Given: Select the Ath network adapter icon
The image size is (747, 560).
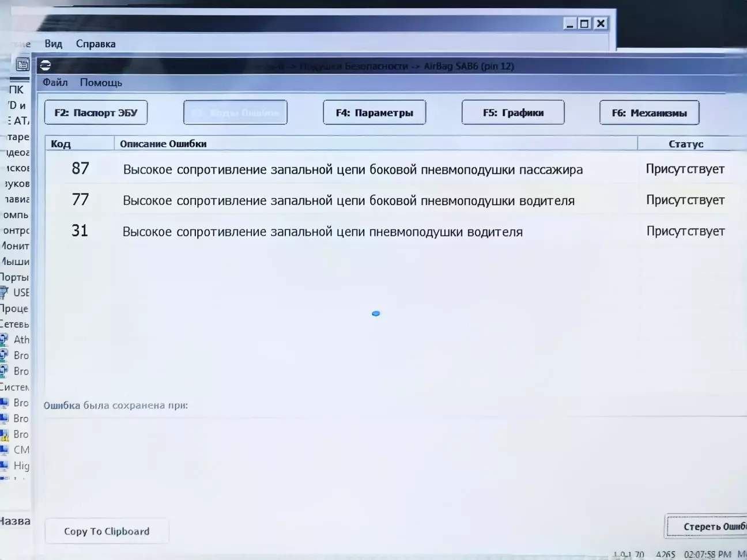Looking at the screenshot, I should coord(5,339).
